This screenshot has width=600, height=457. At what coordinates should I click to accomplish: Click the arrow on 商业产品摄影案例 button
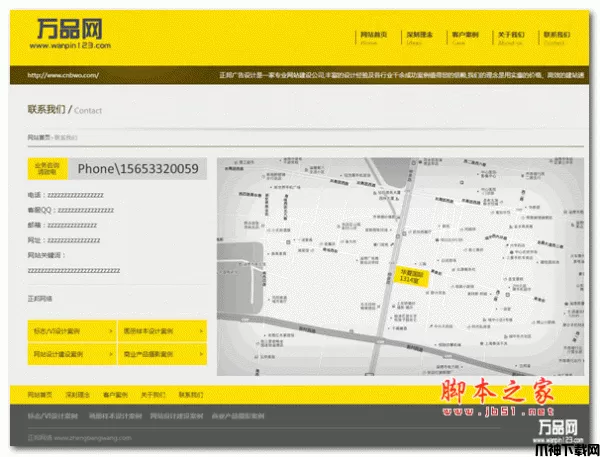pos(201,354)
